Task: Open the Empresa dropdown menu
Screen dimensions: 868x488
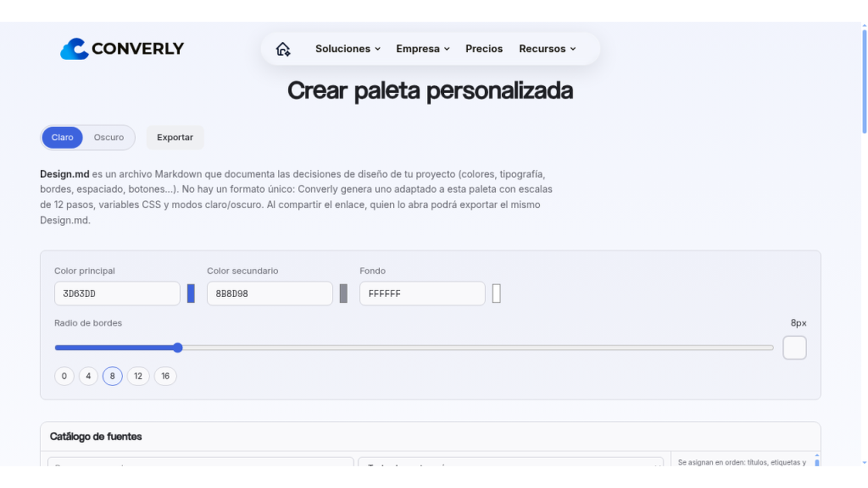Action: [423, 49]
